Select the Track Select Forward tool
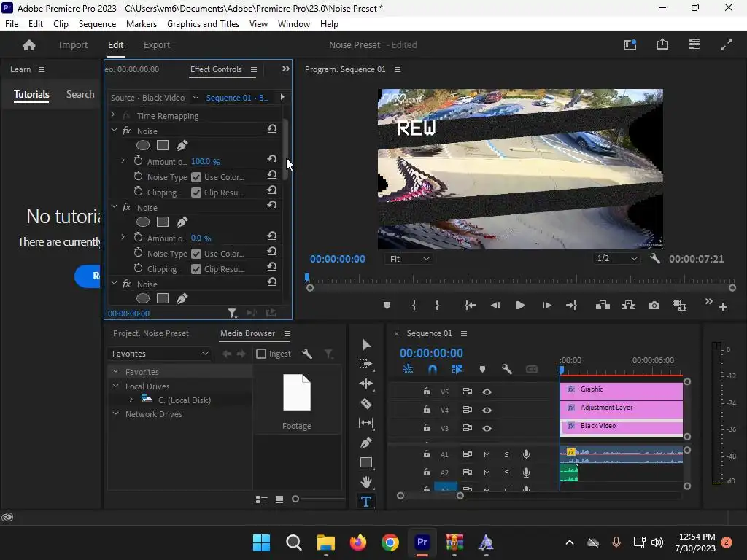Image resolution: width=747 pixels, height=560 pixels. [366, 364]
